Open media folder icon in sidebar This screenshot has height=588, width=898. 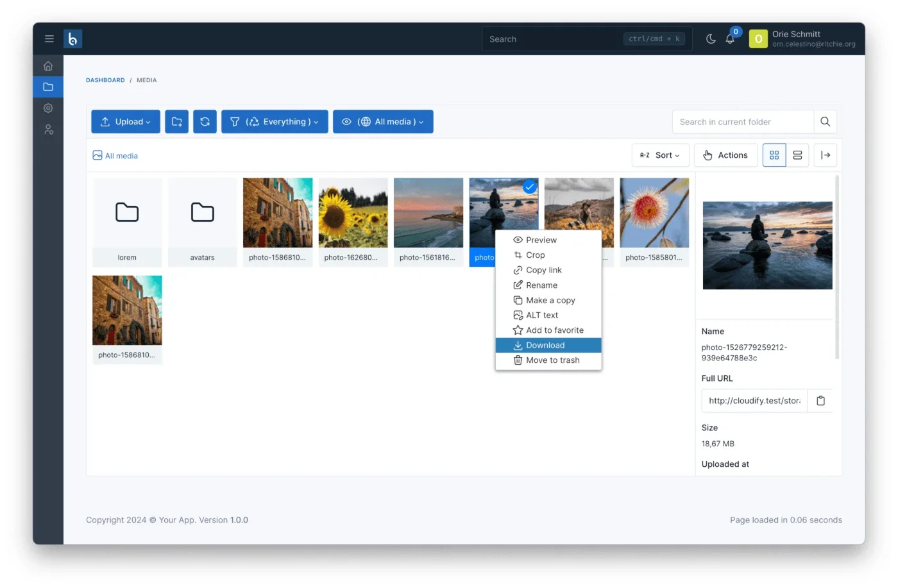click(48, 87)
